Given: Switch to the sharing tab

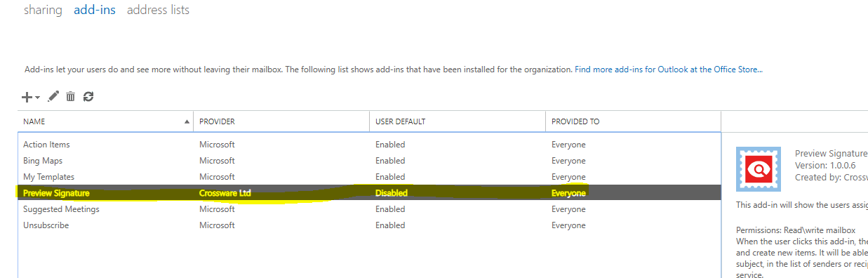Looking at the screenshot, I should 43,10.
